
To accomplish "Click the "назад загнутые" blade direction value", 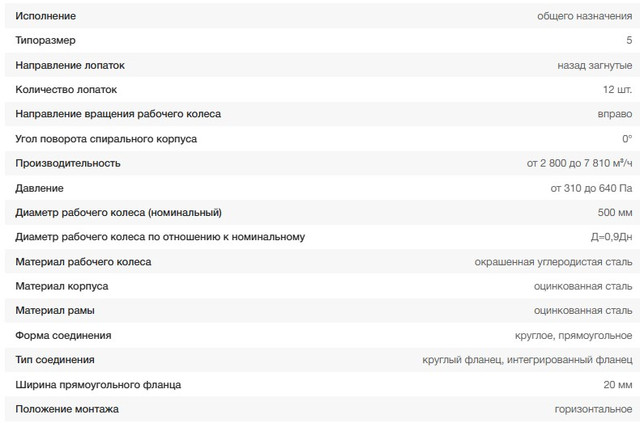I will click(x=595, y=65).
